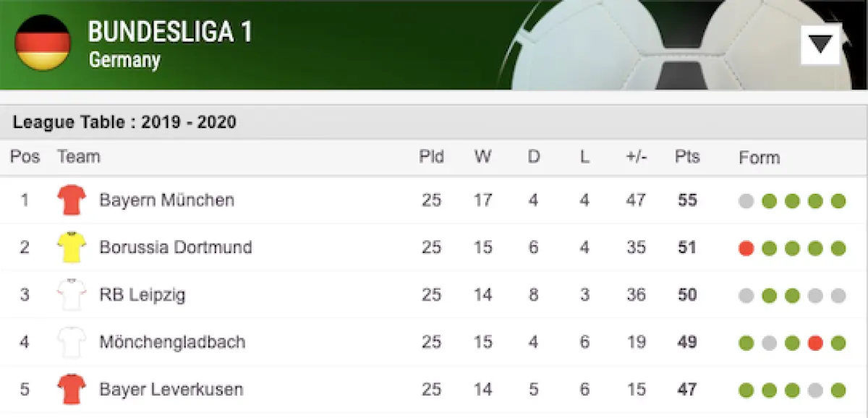Open Bayern München team link
Screen dimensions: 868x418
[166, 200]
